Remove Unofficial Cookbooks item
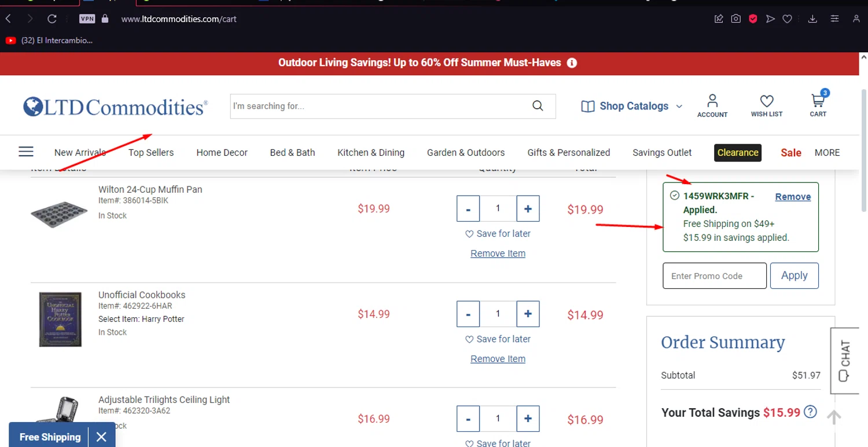This screenshot has width=868, height=447. 498,359
